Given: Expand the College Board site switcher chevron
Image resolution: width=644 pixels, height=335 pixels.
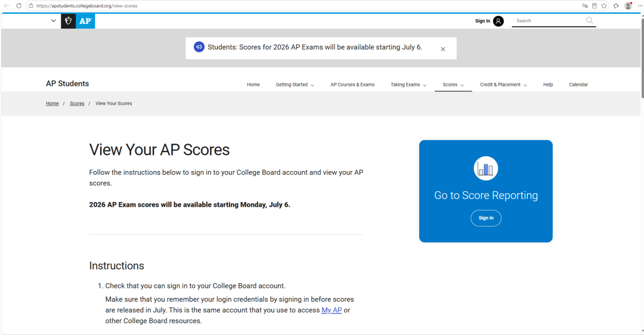Looking at the screenshot, I should (x=54, y=20).
